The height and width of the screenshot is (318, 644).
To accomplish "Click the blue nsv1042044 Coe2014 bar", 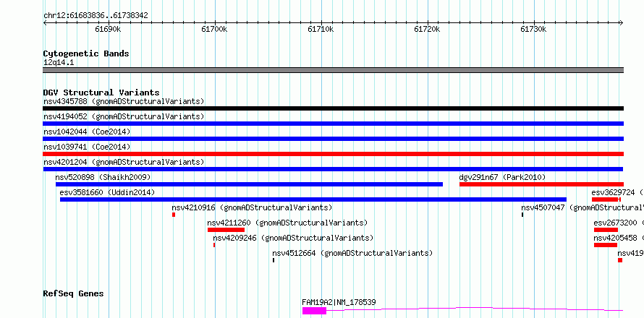I will [333, 139].
